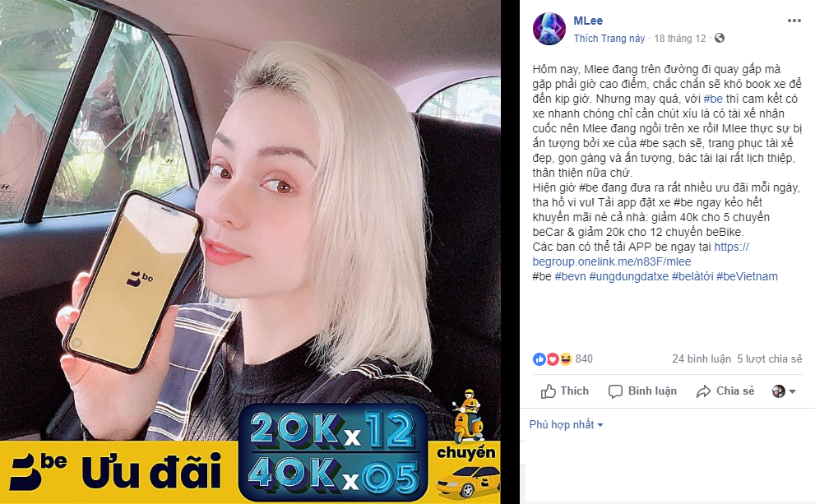The width and height of the screenshot is (815, 504).
Task: Click the Chia sẻ share button
Action: click(x=725, y=391)
